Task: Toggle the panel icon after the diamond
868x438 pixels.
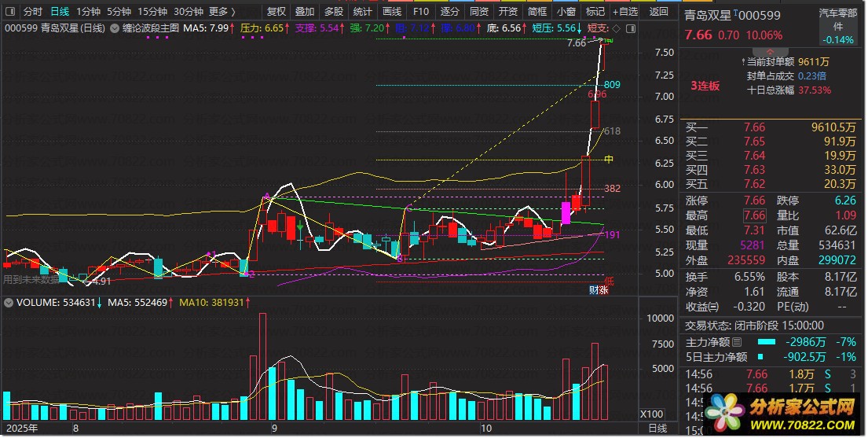Action: pos(630,28)
